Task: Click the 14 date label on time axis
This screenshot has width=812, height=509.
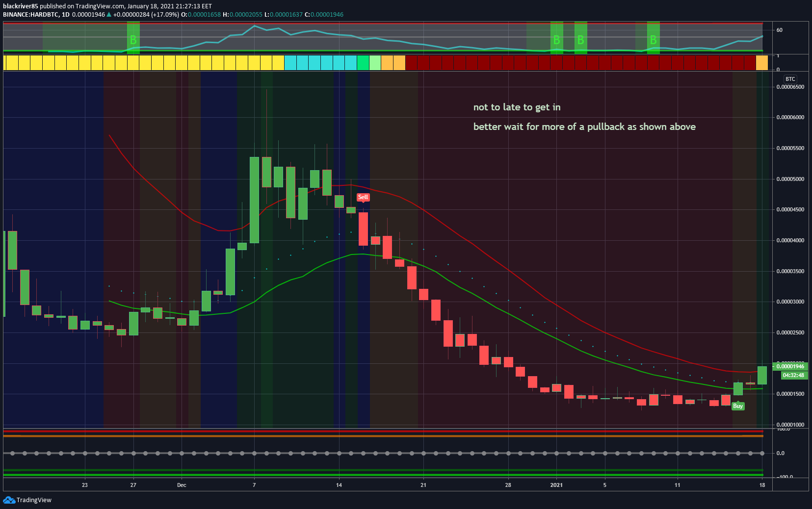Action: click(339, 485)
